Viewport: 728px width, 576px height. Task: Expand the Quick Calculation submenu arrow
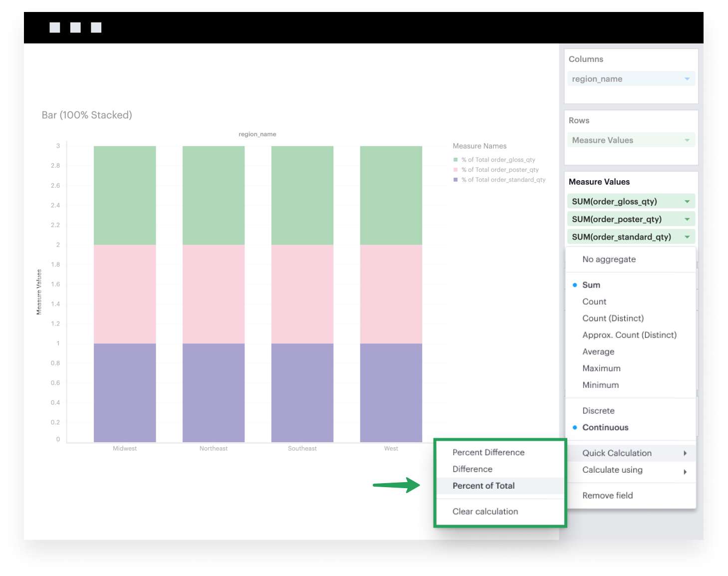pos(685,453)
